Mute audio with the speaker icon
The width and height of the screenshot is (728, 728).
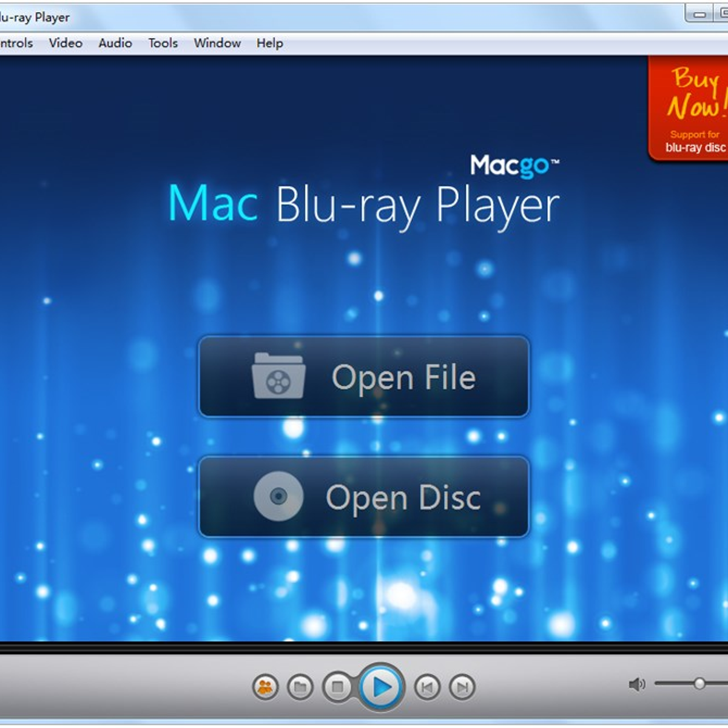636,684
